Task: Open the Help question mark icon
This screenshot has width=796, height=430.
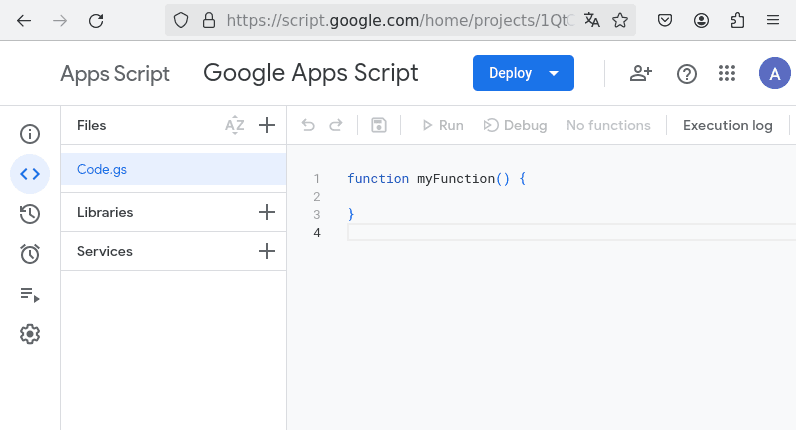Action: 687,73
